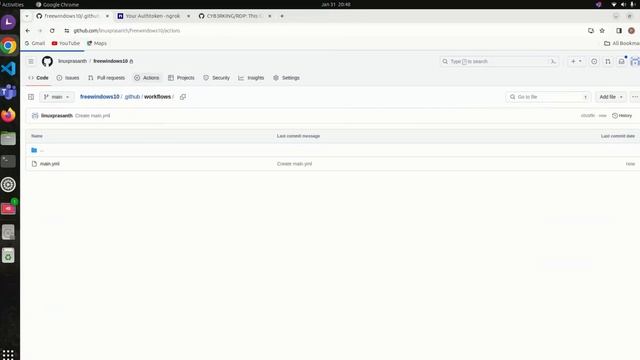Switch to the Settings tab
640x360 pixels.
287,78
